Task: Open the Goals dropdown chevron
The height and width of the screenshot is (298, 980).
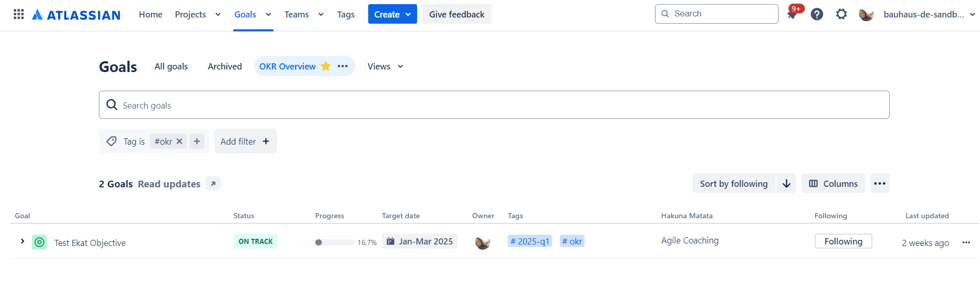Action: (268, 14)
